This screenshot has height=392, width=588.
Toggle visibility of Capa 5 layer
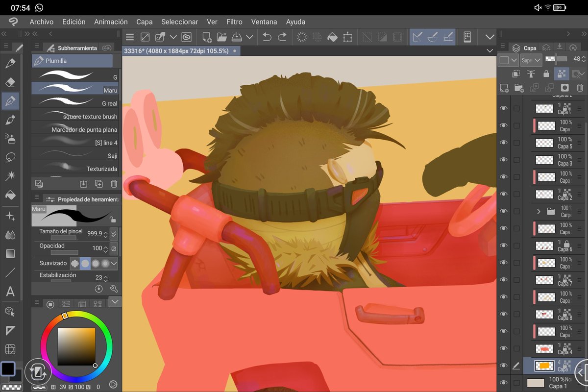coord(503,143)
